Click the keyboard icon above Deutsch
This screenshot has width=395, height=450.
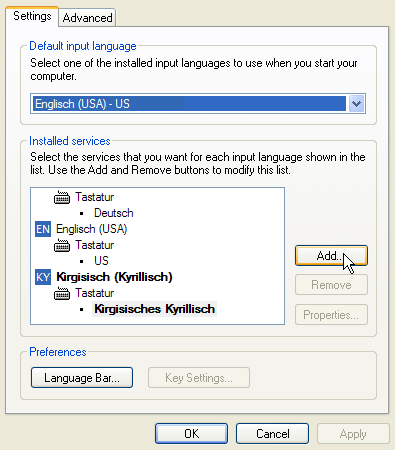coord(62,197)
